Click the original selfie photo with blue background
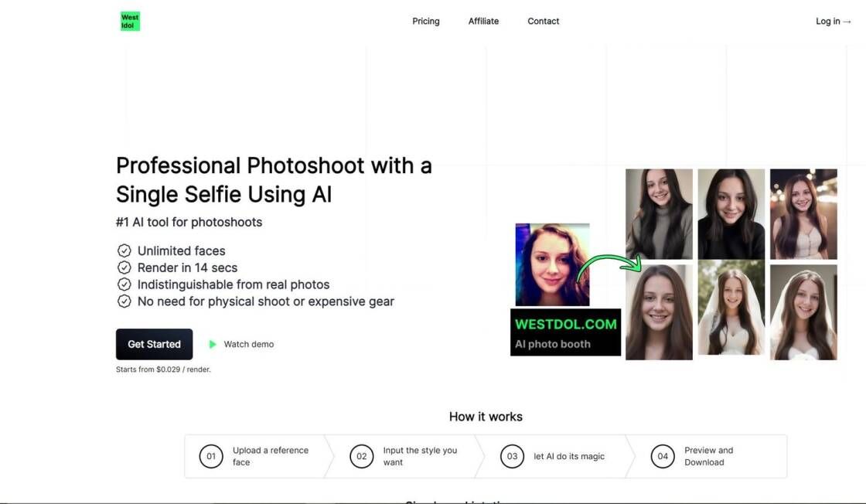 (552, 264)
